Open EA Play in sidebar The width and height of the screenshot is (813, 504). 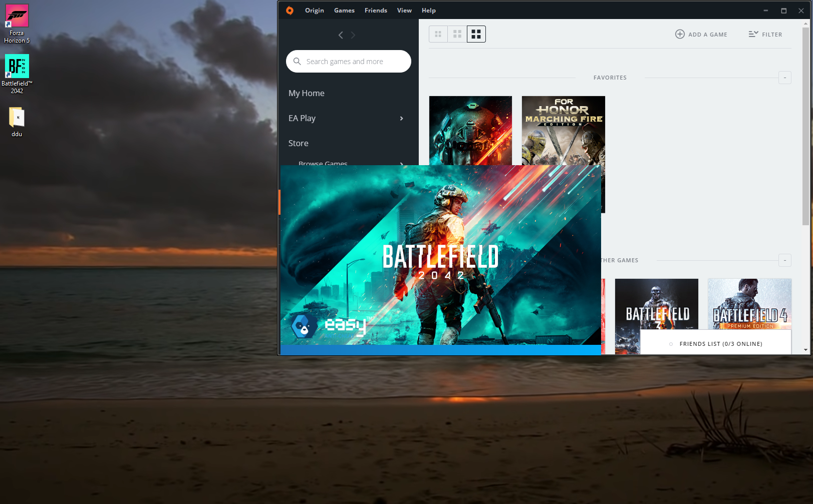pos(302,118)
